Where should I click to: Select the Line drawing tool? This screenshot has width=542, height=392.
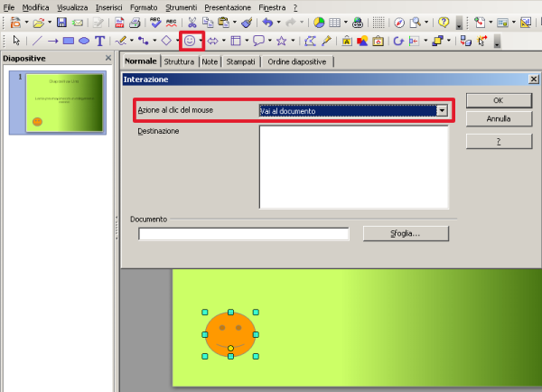(x=36, y=41)
